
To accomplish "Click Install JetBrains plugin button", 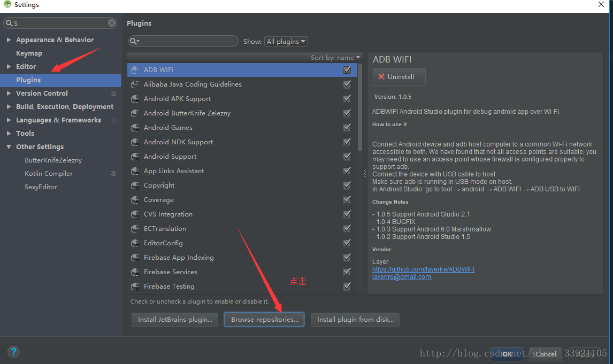I will click(175, 320).
